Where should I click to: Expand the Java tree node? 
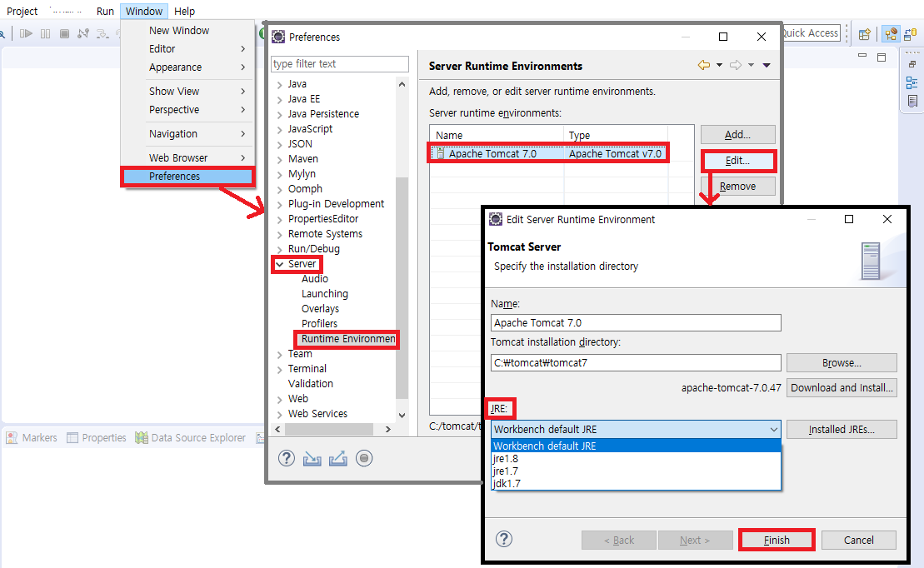coord(279,85)
